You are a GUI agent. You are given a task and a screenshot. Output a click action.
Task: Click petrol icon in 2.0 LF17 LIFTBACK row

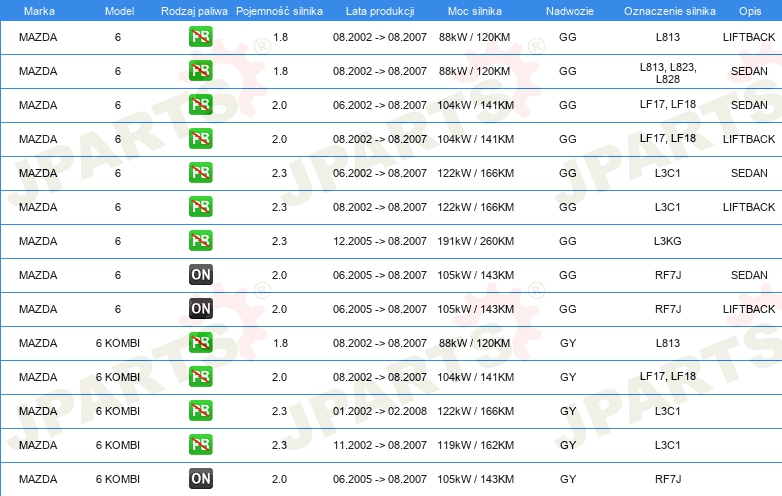click(x=201, y=139)
